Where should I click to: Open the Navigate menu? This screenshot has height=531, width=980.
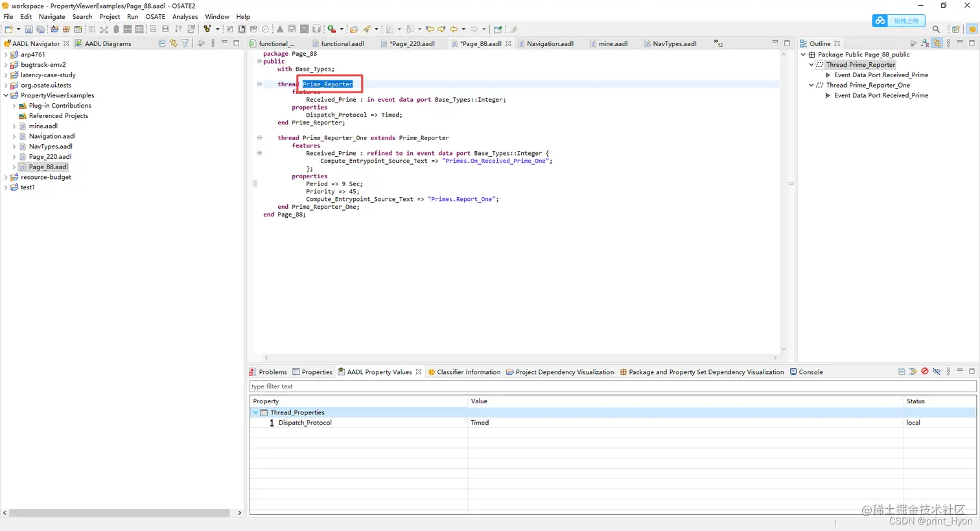pos(52,16)
